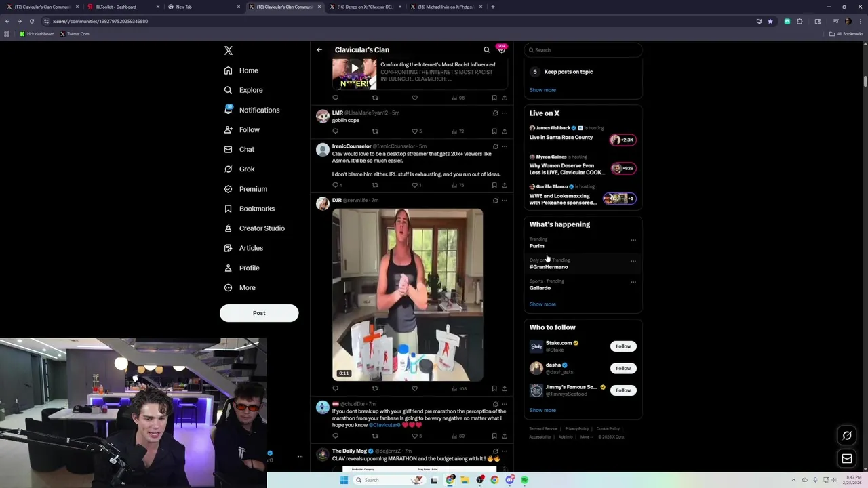
Task: Open the floating messages envelope button
Action: coord(847,459)
